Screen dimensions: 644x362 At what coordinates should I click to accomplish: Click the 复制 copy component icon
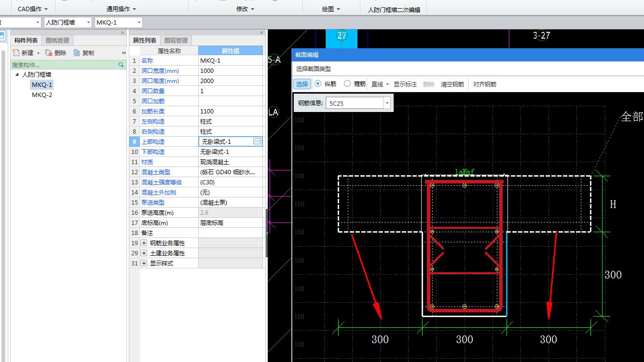click(77, 53)
